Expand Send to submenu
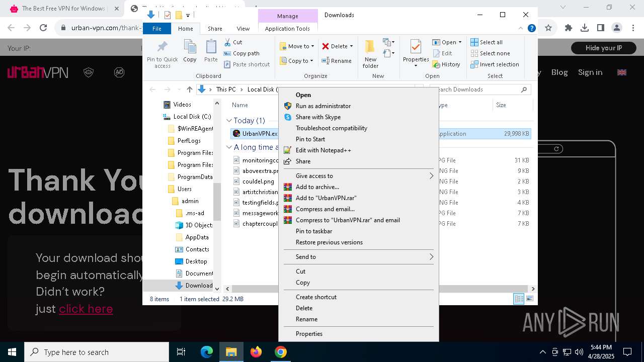The height and width of the screenshot is (362, 644). pos(358,257)
